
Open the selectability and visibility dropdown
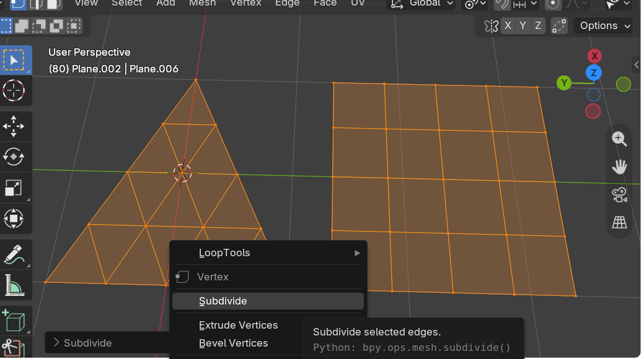tap(618, 4)
